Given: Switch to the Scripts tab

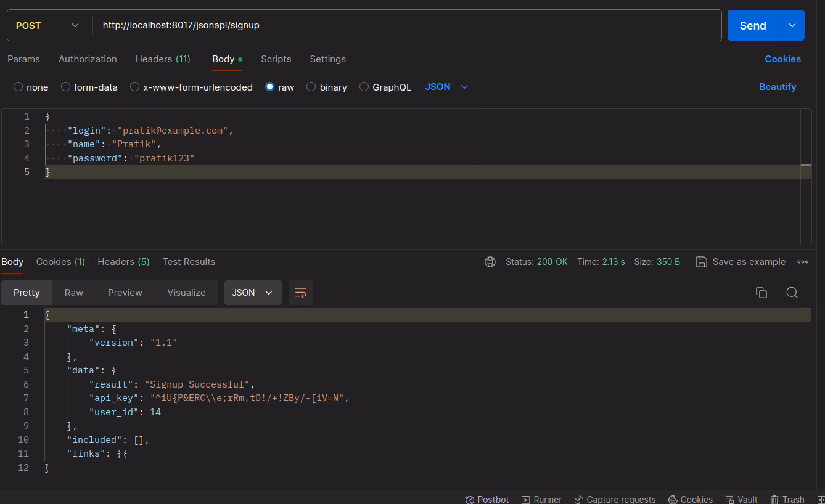Looking at the screenshot, I should [x=276, y=59].
